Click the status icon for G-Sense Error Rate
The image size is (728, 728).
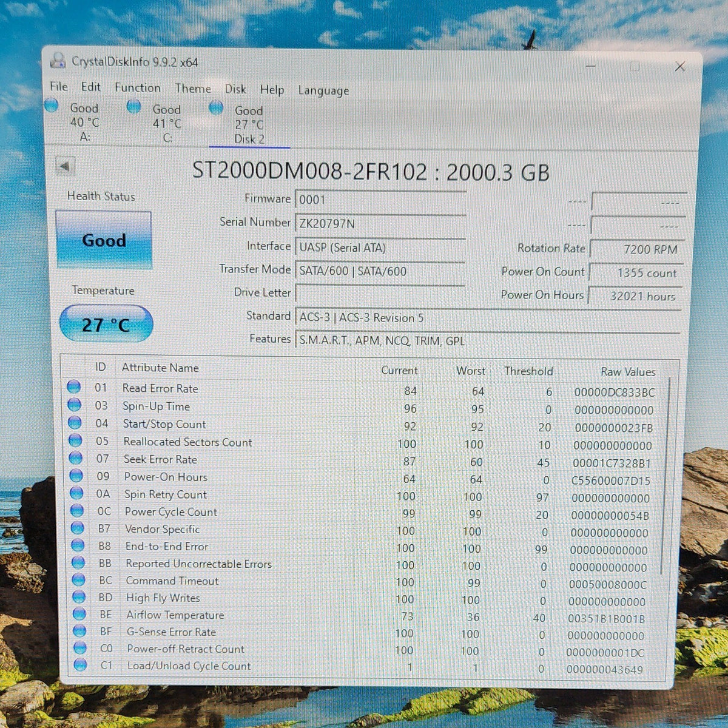point(79,630)
